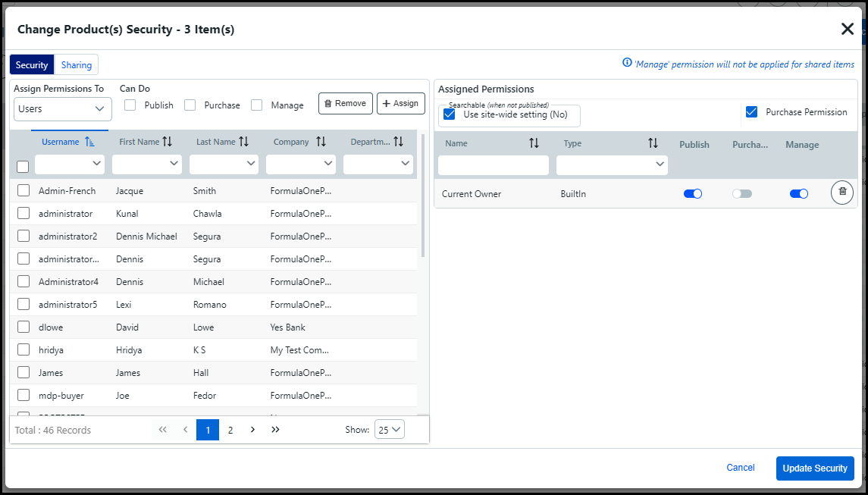The image size is (868, 495).
Task: Click the trash icon for Current Owner
Action: 841,193
